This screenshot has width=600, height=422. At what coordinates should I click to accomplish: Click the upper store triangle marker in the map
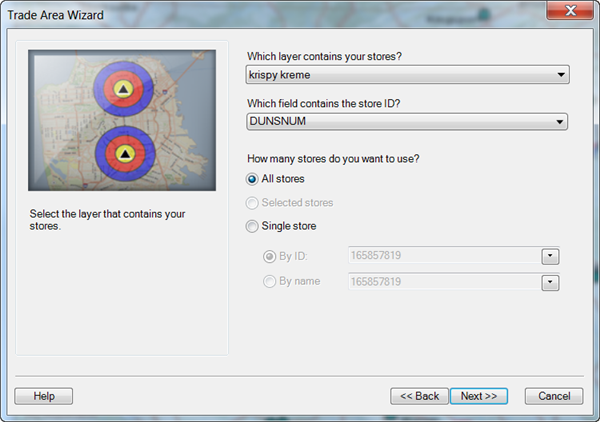coord(122,91)
